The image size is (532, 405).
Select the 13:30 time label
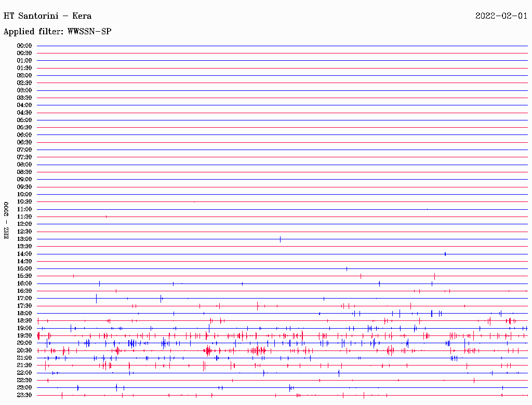(24, 247)
